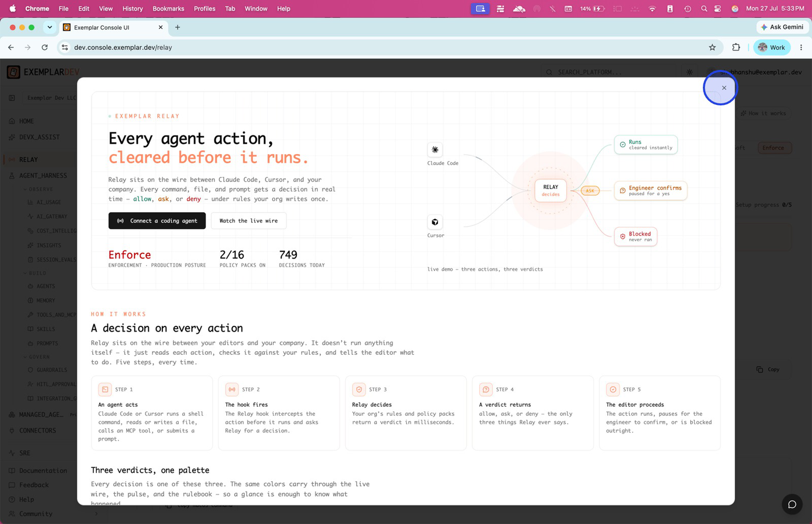The width and height of the screenshot is (812, 524).
Task: Click the SEARCH_PLATFORM search field
Action: pos(609,72)
